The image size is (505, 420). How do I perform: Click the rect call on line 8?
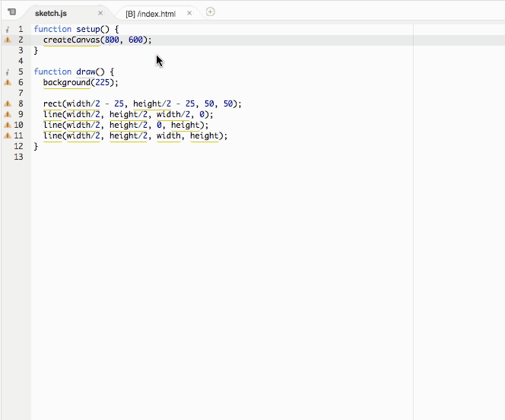52,103
